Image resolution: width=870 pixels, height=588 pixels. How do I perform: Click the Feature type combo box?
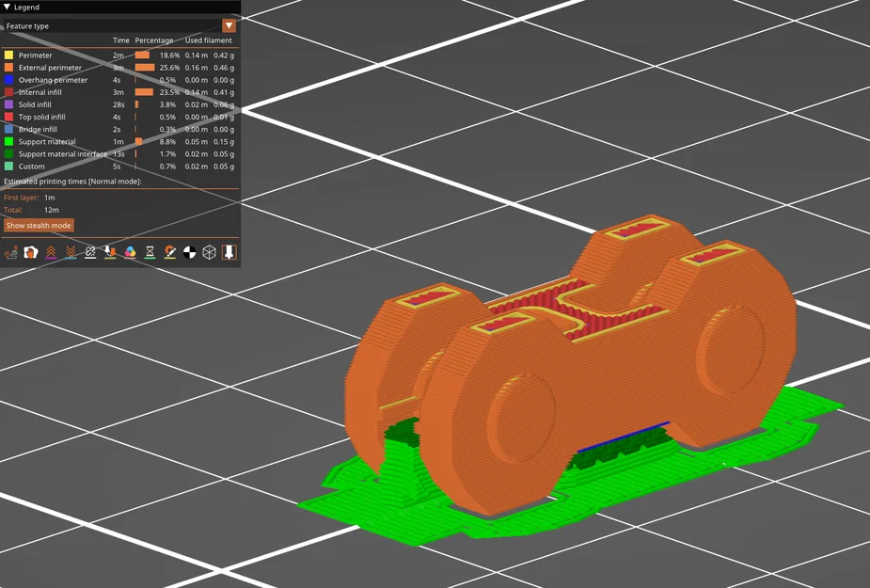pyautogui.click(x=119, y=25)
